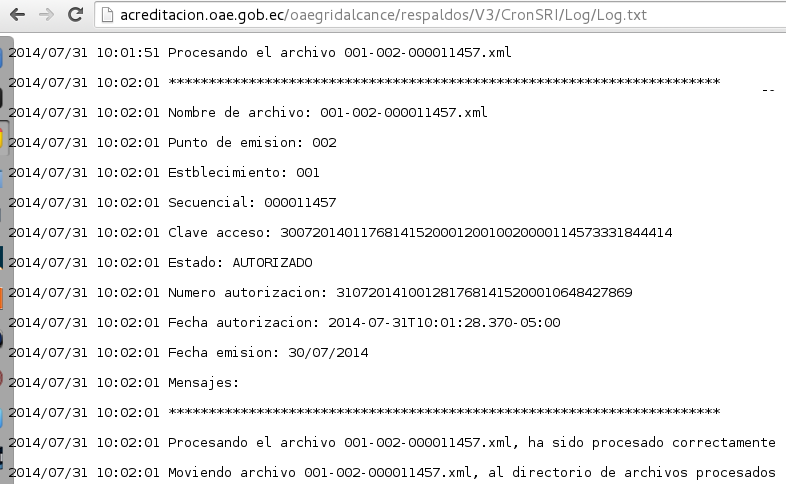Click the Clave acceso number value

(x=476, y=232)
